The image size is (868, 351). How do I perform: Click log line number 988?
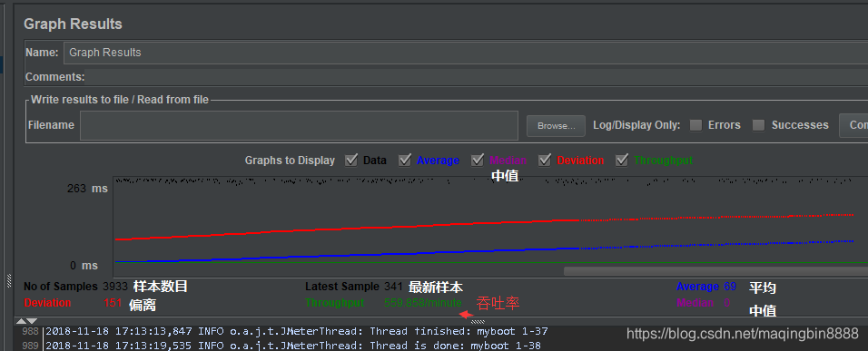tap(30, 332)
